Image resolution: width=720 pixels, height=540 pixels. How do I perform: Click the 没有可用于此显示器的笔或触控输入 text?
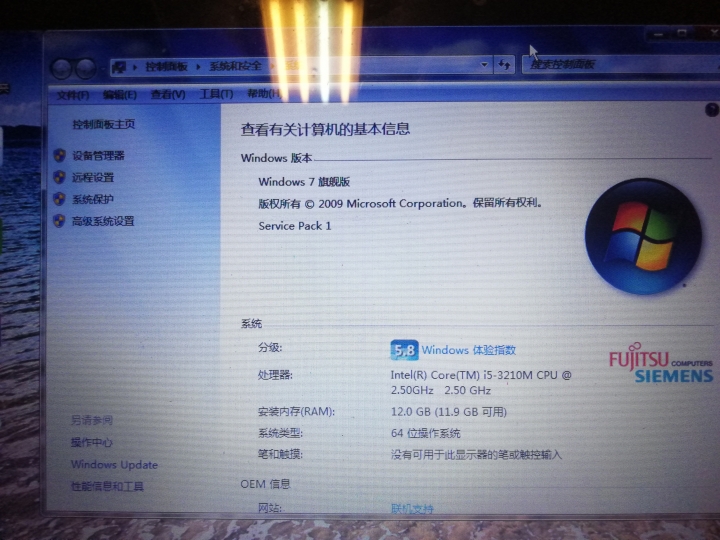point(476,455)
